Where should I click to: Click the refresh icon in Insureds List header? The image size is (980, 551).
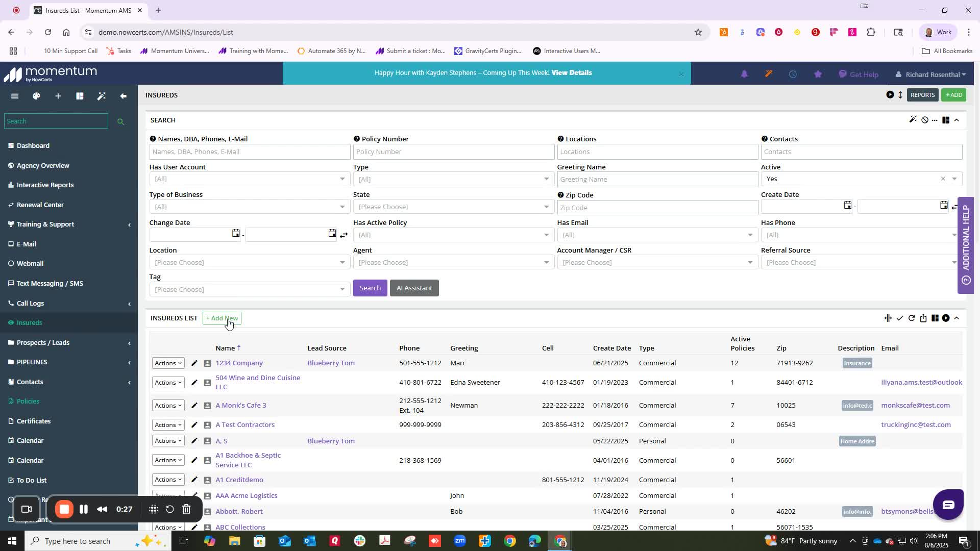(x=912, y=318)
